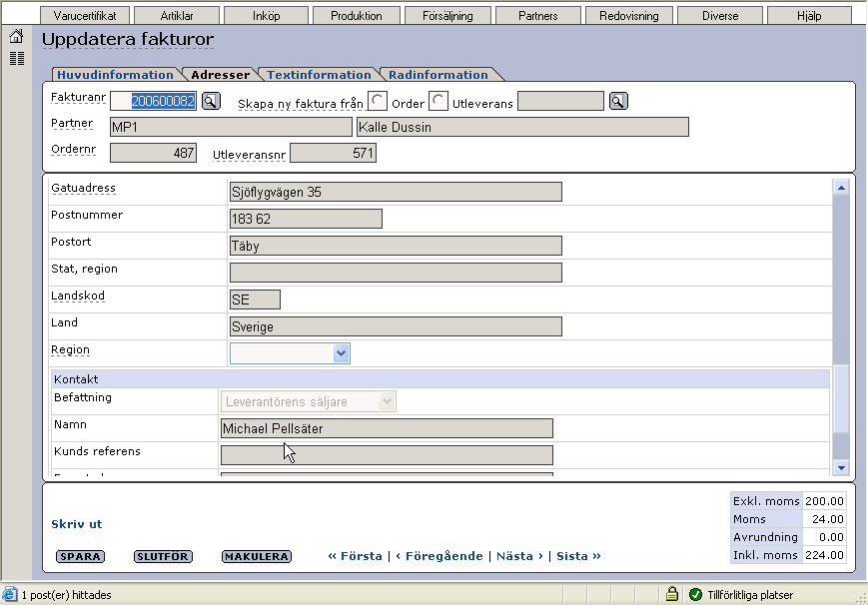
Task: Open the Befattning dropdown
Action: click(x=309, y=401)
